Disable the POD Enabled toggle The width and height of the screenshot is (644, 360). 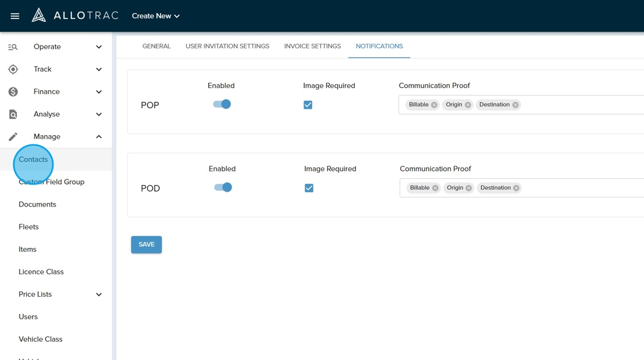click(223, 187)
